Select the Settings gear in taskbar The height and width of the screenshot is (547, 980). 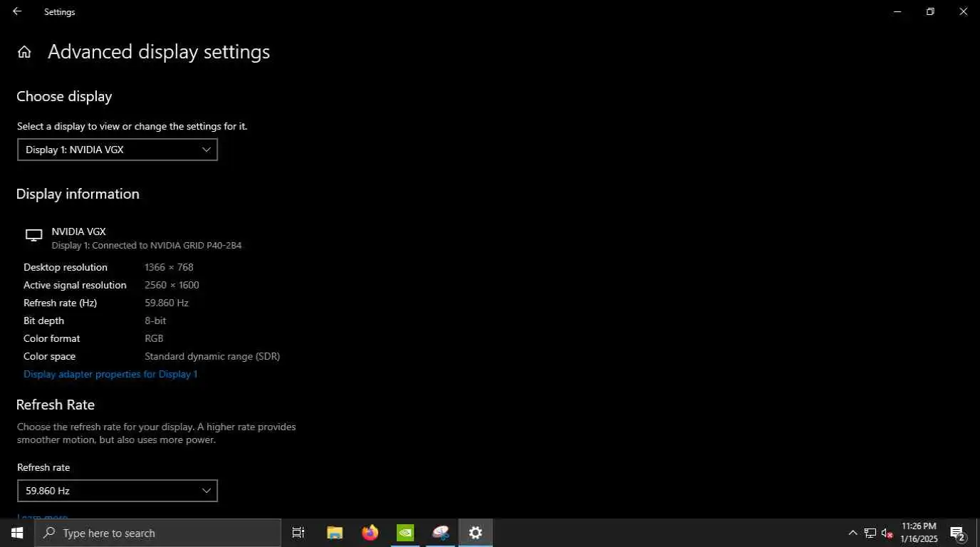pos(476,533)
